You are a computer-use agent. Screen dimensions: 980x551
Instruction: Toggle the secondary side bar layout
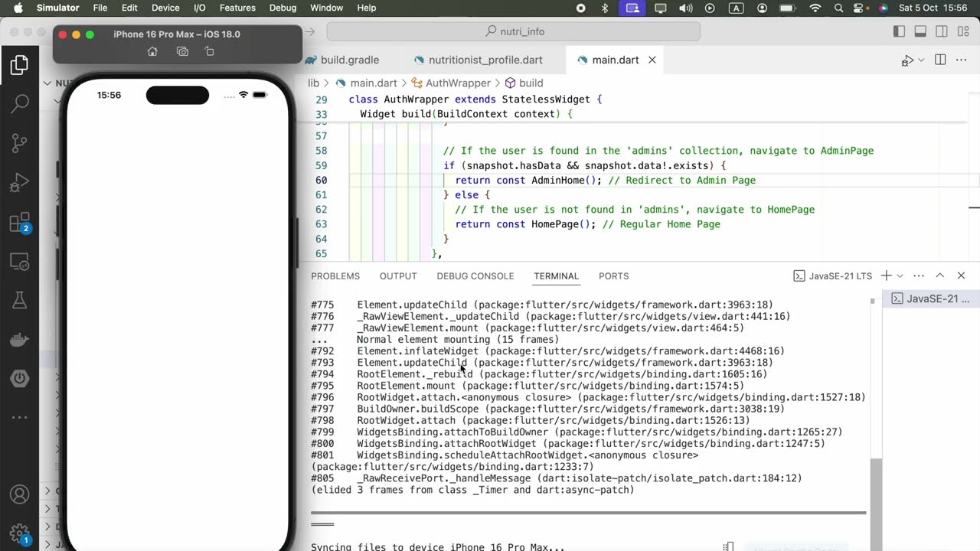(942, 31)
